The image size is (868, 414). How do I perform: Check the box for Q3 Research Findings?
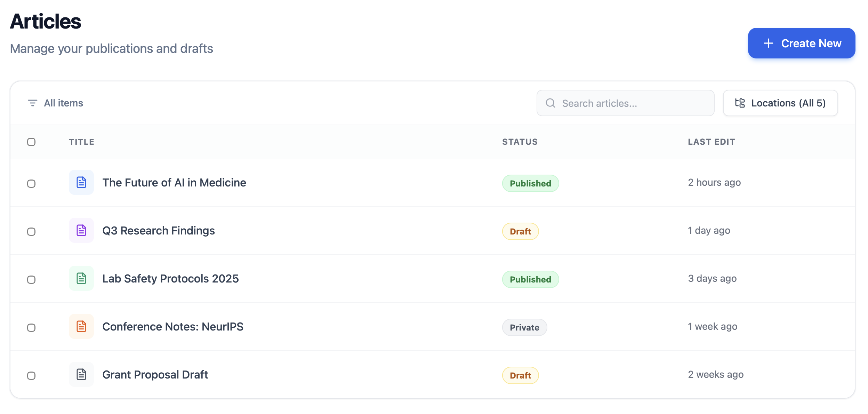(x=31, y=232)
